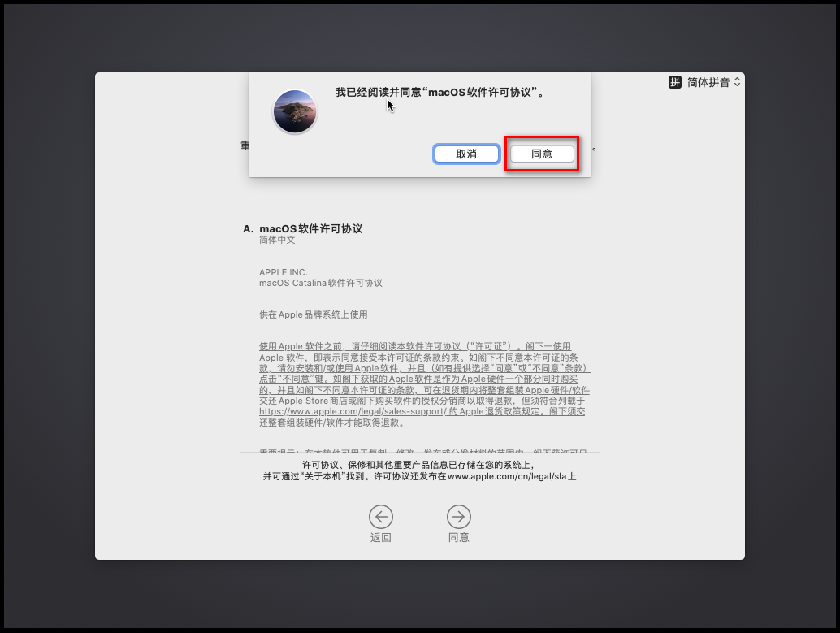Click the www.apple.com/cn/legal/sla footer text
Screen dimensions: 840x633
pyautogui.click(x=507, y=476)
